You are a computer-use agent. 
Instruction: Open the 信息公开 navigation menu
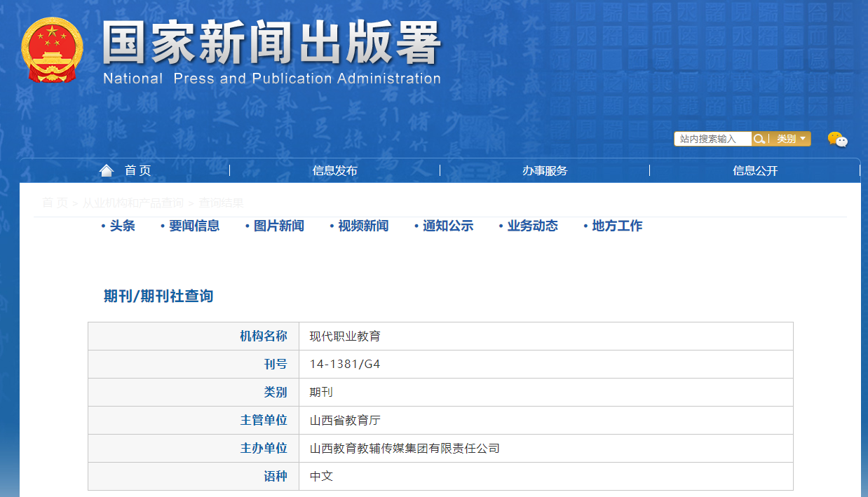tap(755, 170)
